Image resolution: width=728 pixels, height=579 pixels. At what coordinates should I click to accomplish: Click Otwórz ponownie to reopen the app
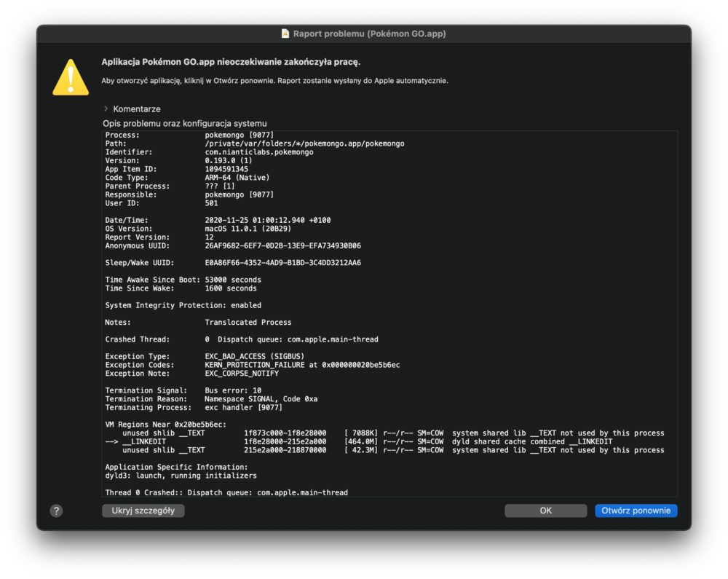(636, 511)
